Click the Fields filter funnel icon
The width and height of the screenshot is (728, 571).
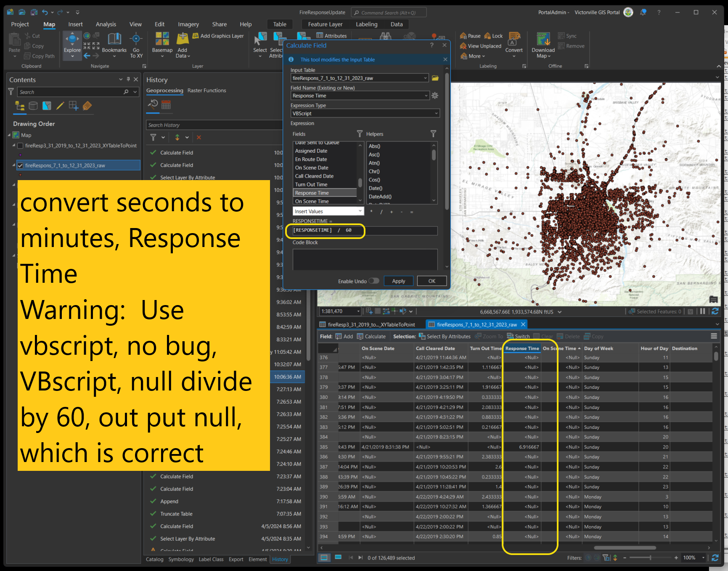[x=360, y=134]
